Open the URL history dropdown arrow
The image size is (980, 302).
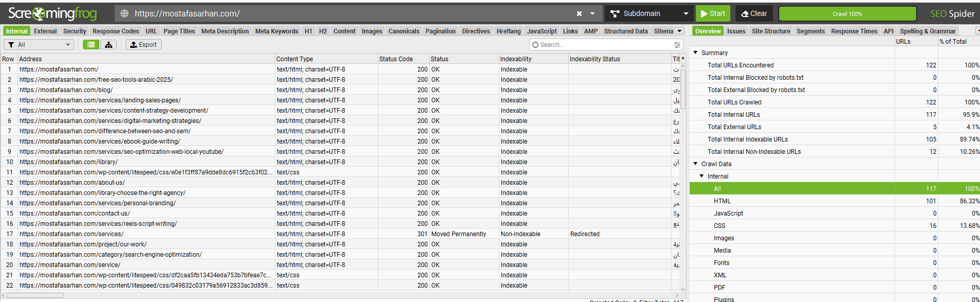(x=592, y=14)
